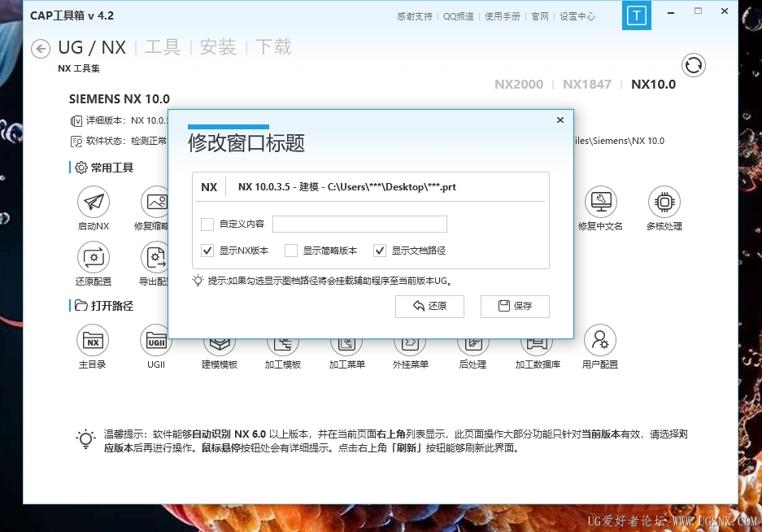Screen dimensions: 762x532
Task: Select the UG / NX heading tab
Action: (92, 48)
